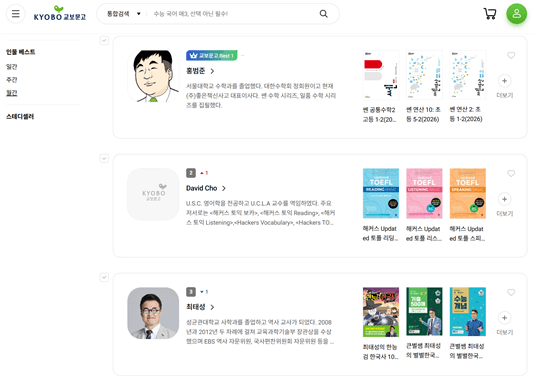Open 쎈 연산 2 book cover
Viewport: 534px width, 384px height.
coord(468,75)
